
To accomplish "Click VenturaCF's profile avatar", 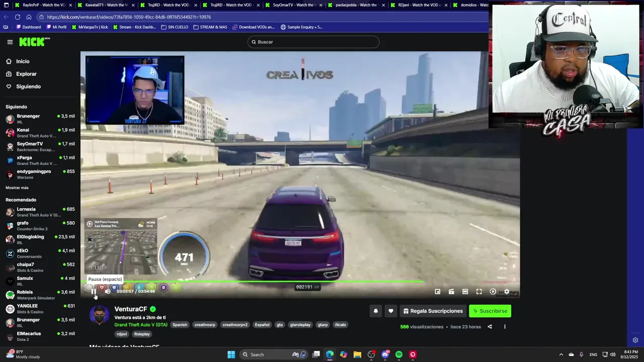I will tap(99, 315).
